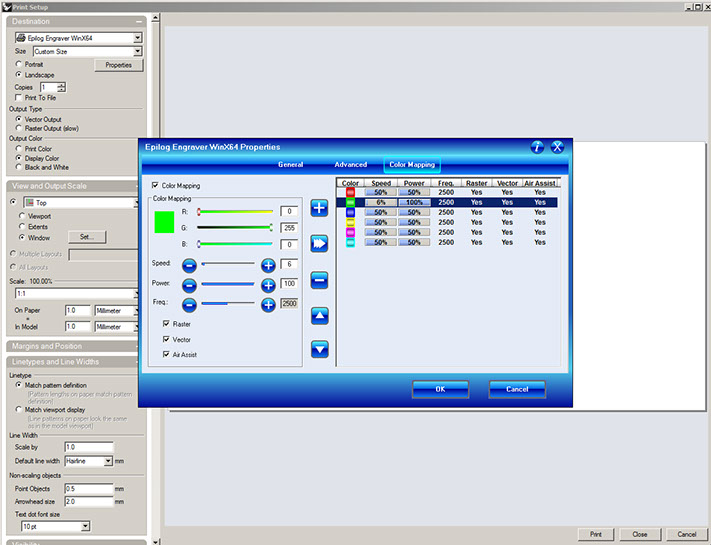Click OK in the Epilog properties dialog
The height and width of the screenshot is (545, 711).
(440, 389)
